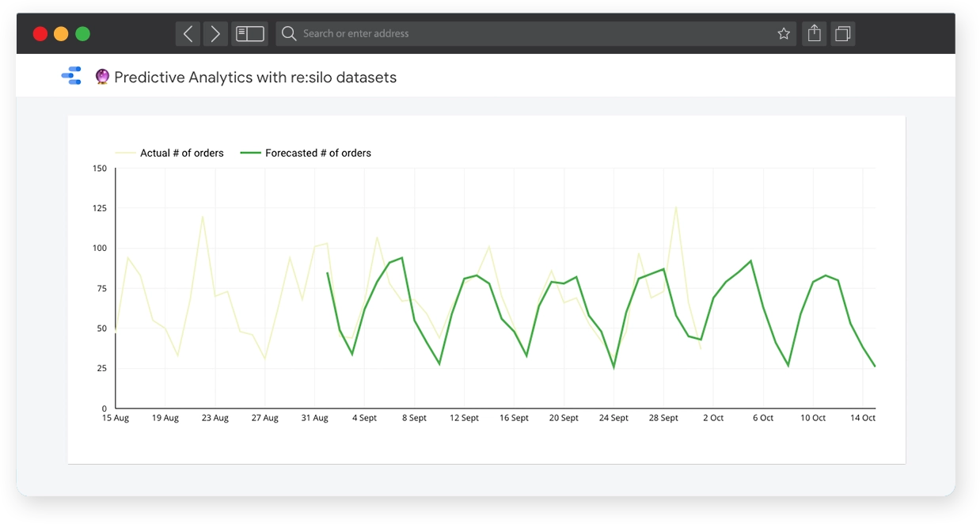Bookmark the page with the star icon

pyautogui.click(x=784, y=33)
